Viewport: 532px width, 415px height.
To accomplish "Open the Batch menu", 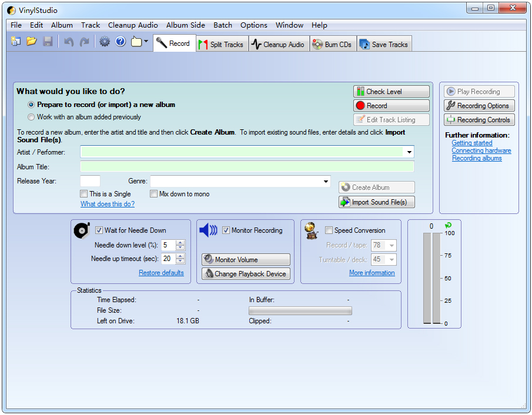I will (x=223, y=25).
